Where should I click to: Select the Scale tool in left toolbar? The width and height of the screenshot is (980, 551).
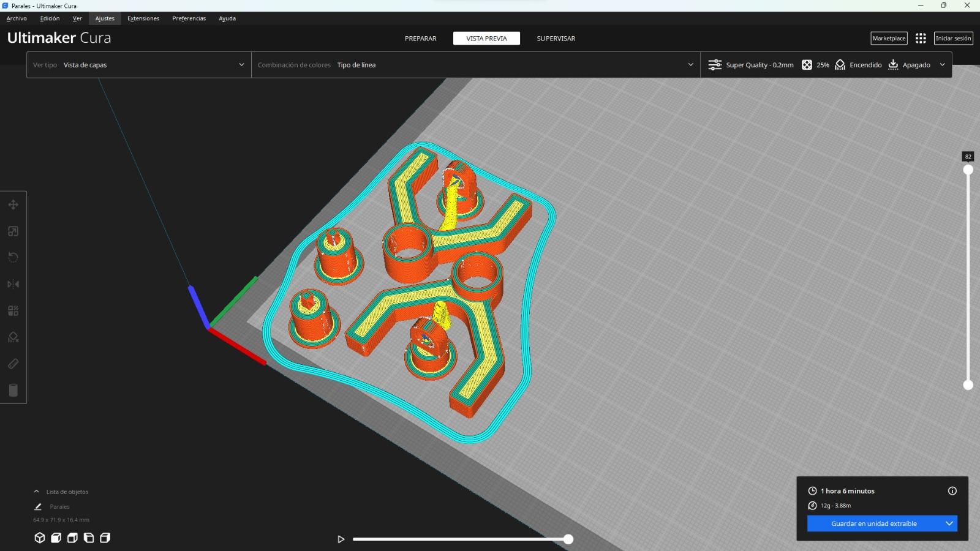(13, 231)
